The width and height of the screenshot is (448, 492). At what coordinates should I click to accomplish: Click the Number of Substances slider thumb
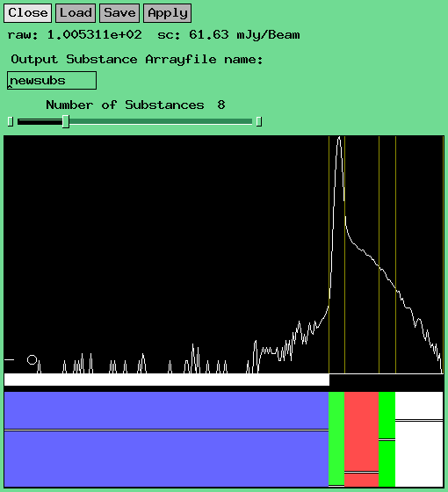pos(66,121)
